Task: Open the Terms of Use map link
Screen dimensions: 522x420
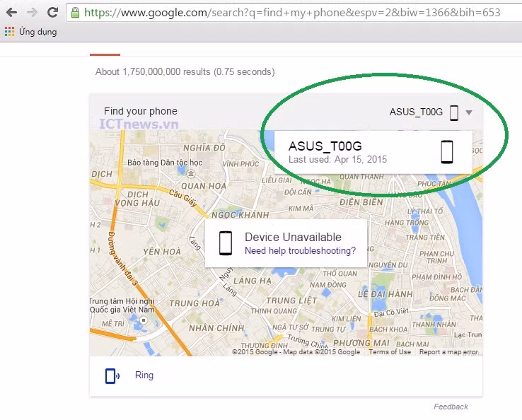Action: [389, 352]
